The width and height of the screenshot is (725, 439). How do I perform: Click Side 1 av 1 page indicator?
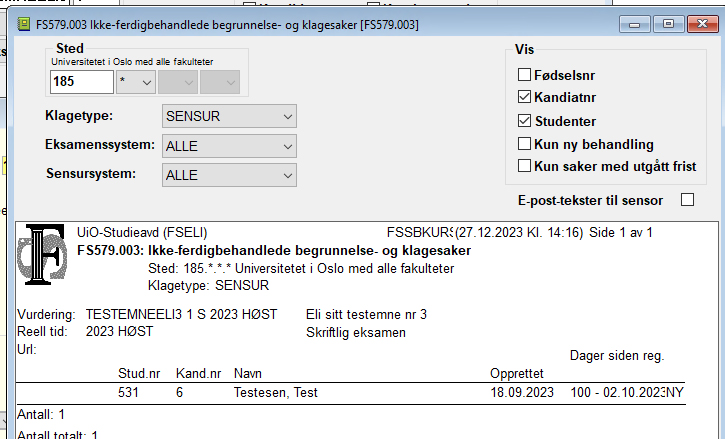pos(621,232)
